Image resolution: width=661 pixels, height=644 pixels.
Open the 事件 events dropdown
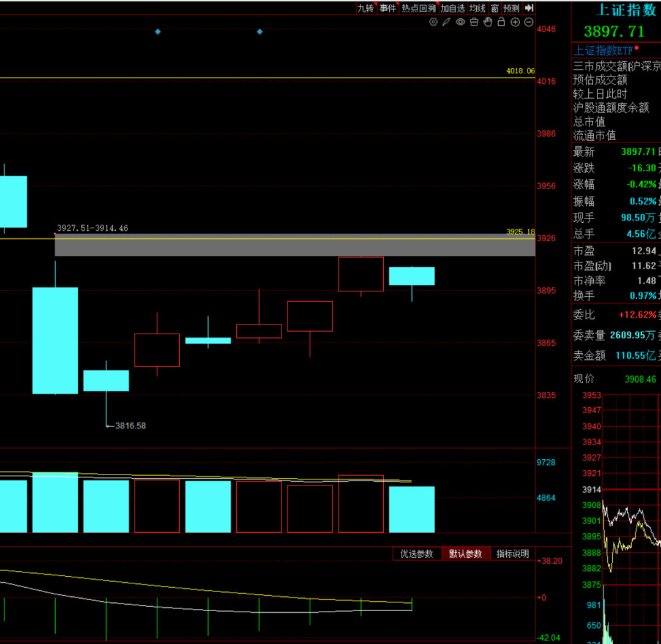click(x=387, y=8)
